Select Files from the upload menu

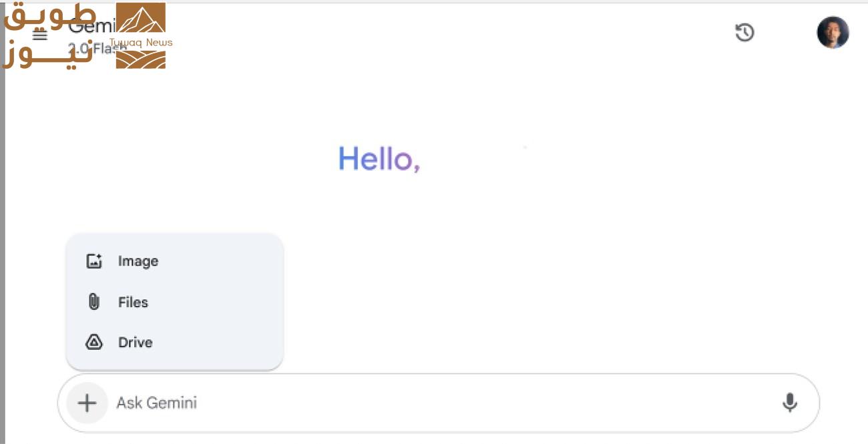pyautogui.click(x=133, y=302)
